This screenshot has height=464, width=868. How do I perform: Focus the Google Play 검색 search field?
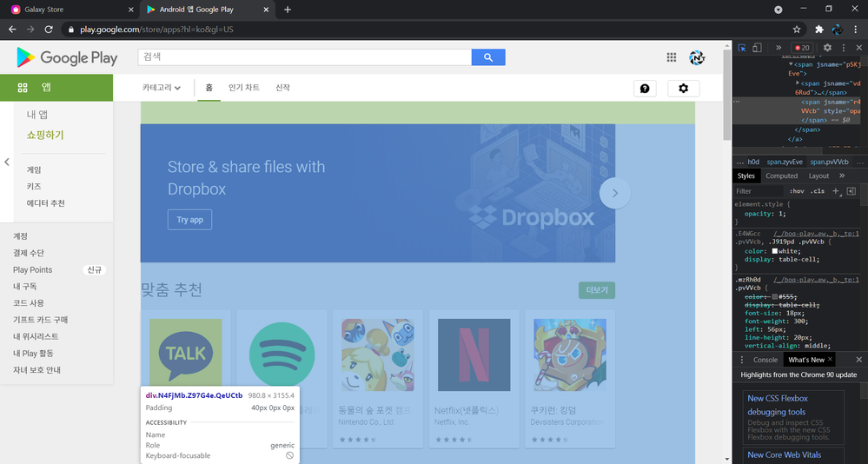[x=304, y=57]
